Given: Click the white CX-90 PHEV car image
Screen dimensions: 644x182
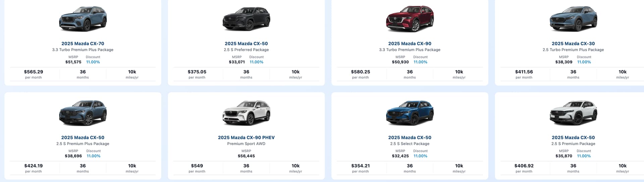Looking at the screenshot, I should [x=246, y=113].
